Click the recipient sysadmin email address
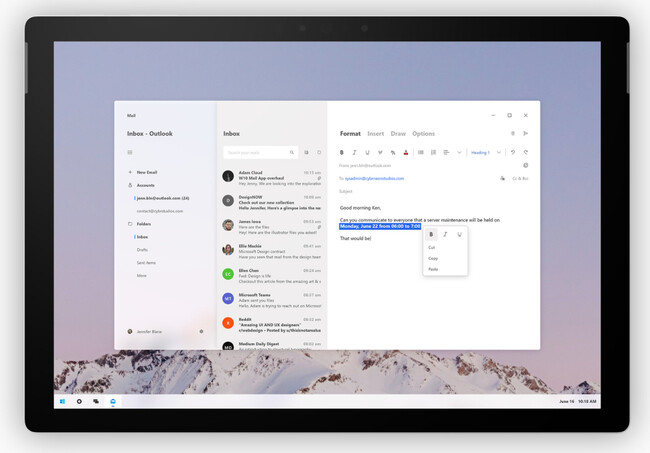The height and width of the screenshot is (453, 650). pos(374,179)
